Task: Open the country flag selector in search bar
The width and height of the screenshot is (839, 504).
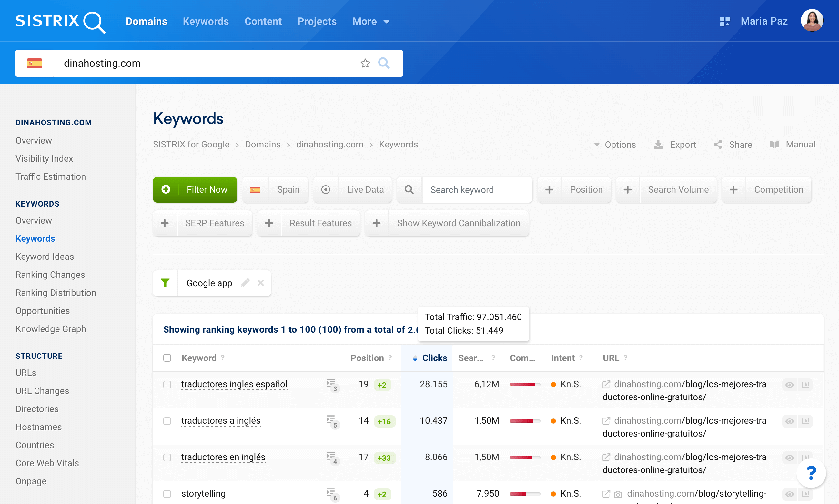Action: point(35,63)
